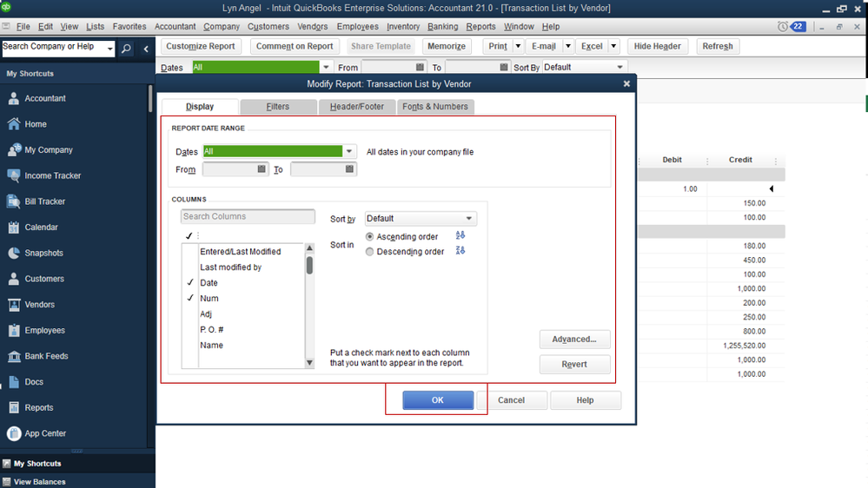Open the Banking menu
This screenshot has height=488, width=868.
tap(442, 27)
